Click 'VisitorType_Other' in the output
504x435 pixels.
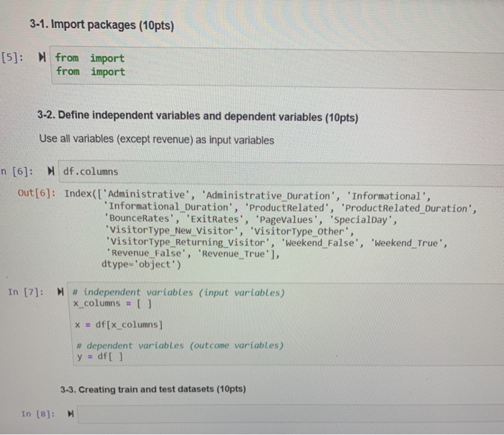300,231
